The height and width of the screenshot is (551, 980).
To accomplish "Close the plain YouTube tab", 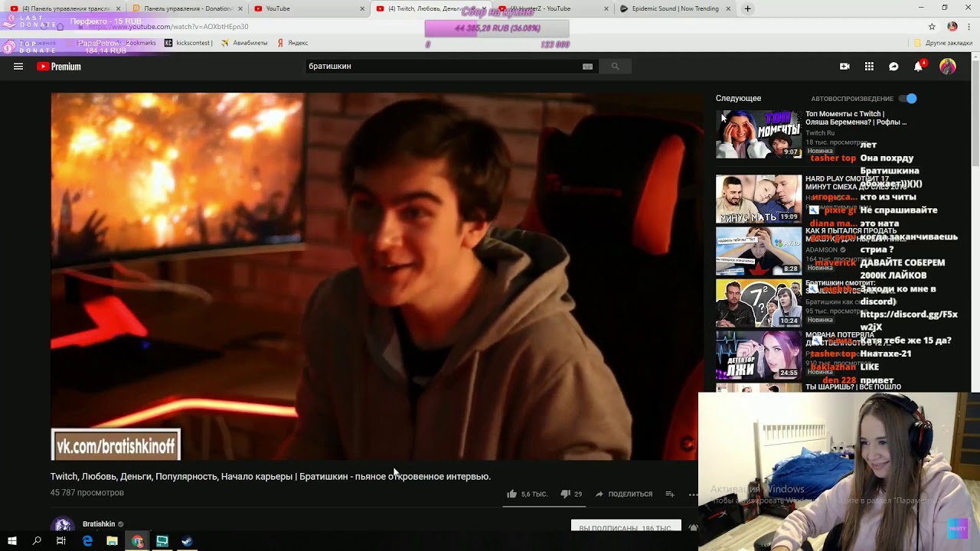I will point(362,8).
